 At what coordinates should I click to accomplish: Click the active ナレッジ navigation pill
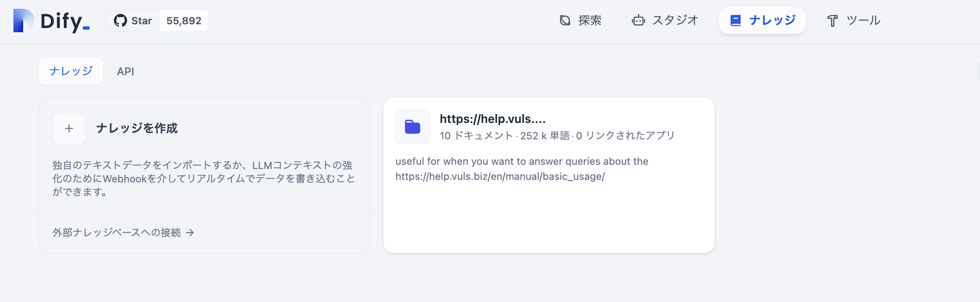click(762, 20)
